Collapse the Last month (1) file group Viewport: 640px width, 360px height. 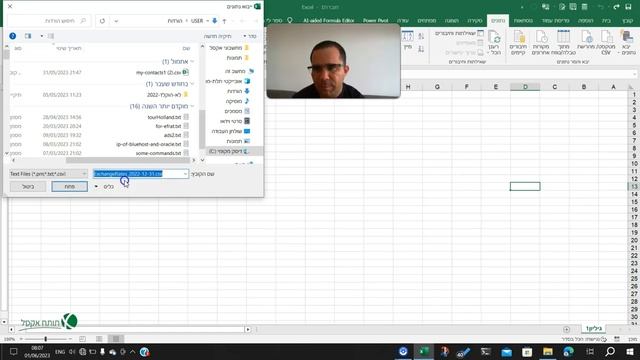192,84
